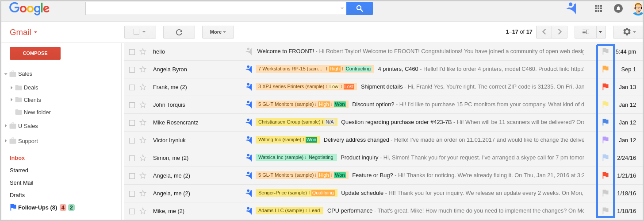
Task: Open Follow-Ups (8) list
Action: tap(38, 207)
